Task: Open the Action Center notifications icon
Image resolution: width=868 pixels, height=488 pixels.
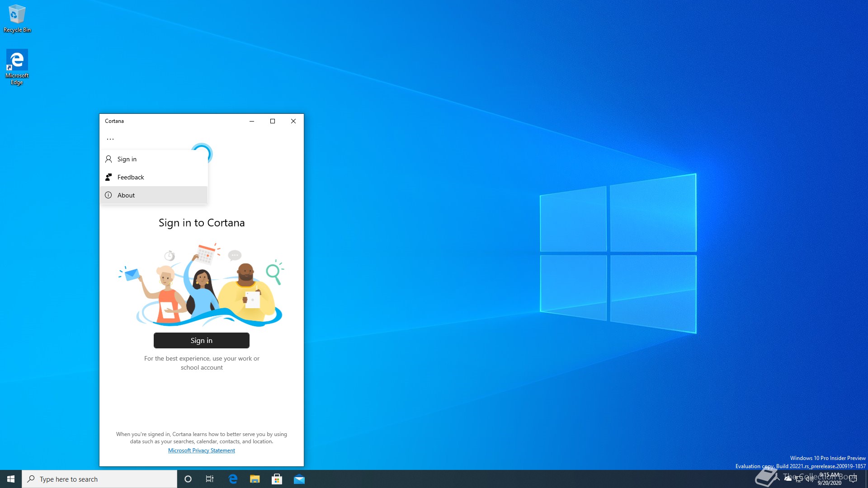Action: point(853,479)
